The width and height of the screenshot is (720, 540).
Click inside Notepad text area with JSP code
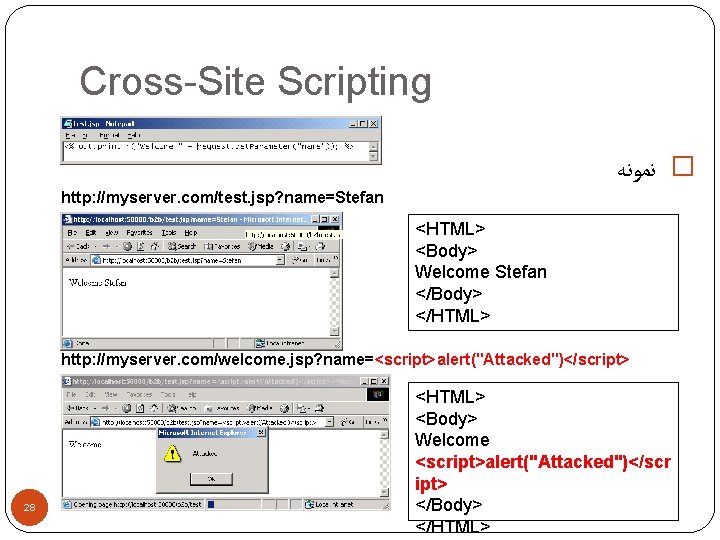tap(216, 152)
